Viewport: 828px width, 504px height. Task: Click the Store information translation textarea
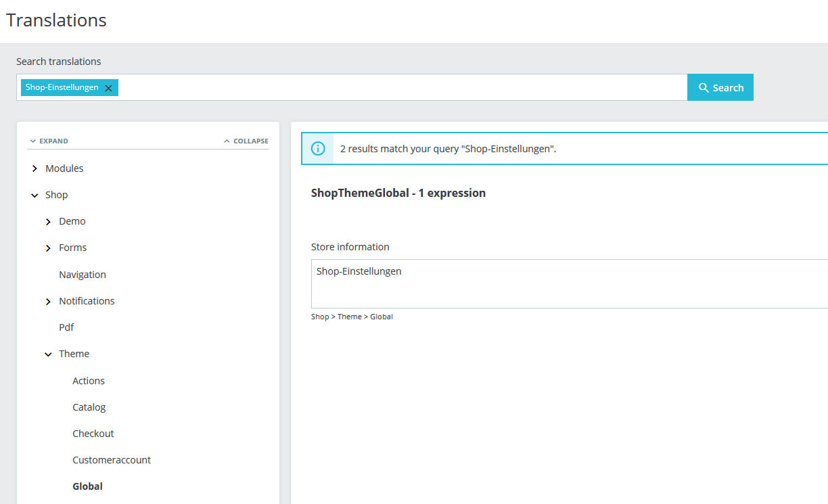click(570, 283)
